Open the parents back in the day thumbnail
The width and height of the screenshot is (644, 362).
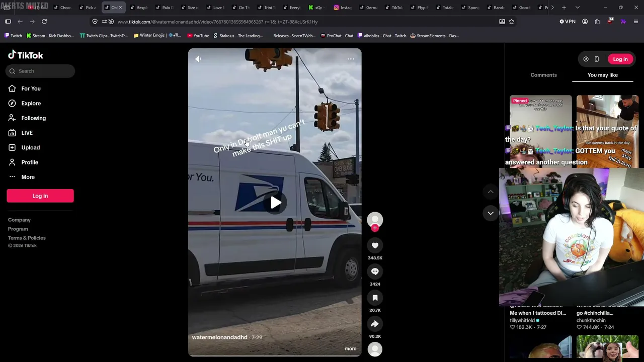608,131
